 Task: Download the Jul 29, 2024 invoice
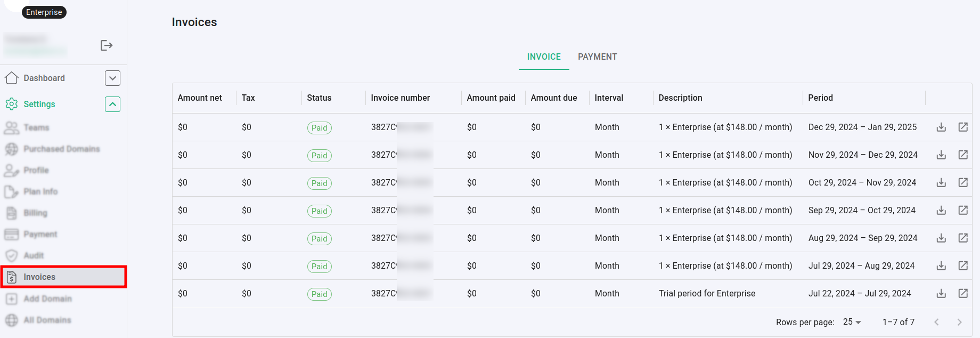(x=941, y=266)
